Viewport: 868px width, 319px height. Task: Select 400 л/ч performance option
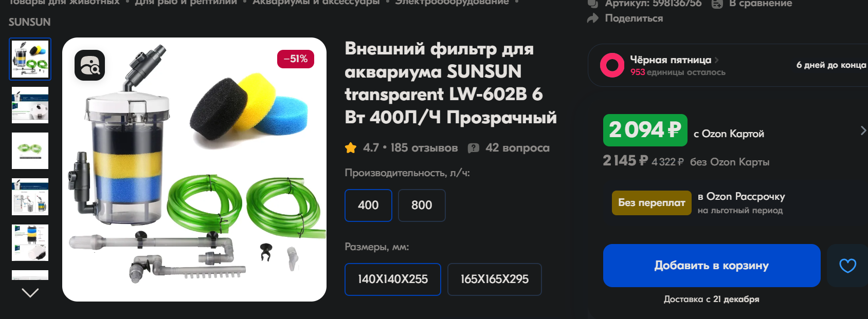point(368,205)
